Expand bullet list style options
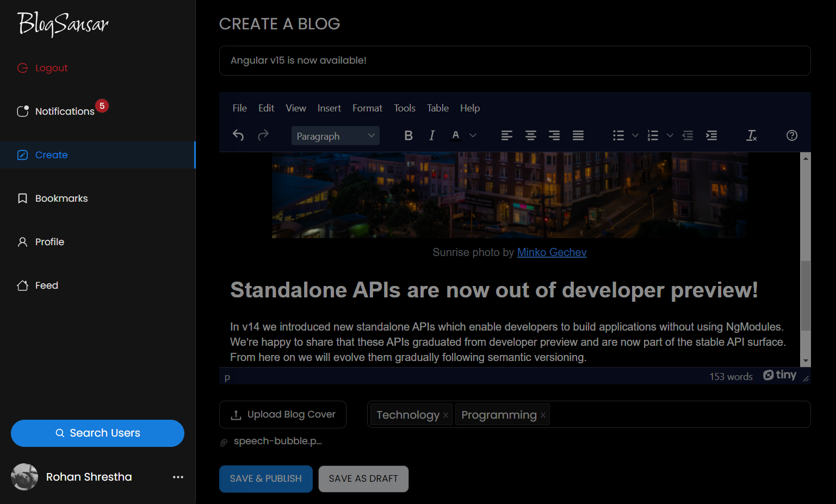Screen dimensions: 836x504 [635, 135]
